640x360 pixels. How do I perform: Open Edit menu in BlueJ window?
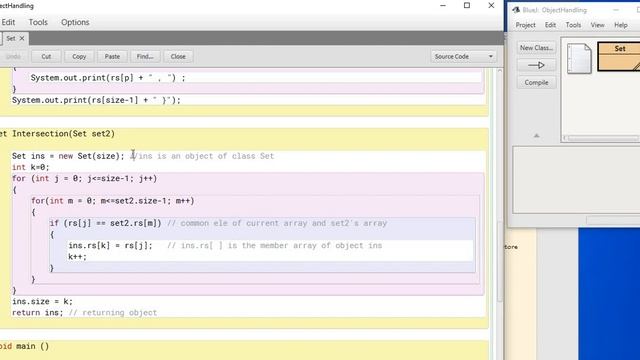pos(550,25)
